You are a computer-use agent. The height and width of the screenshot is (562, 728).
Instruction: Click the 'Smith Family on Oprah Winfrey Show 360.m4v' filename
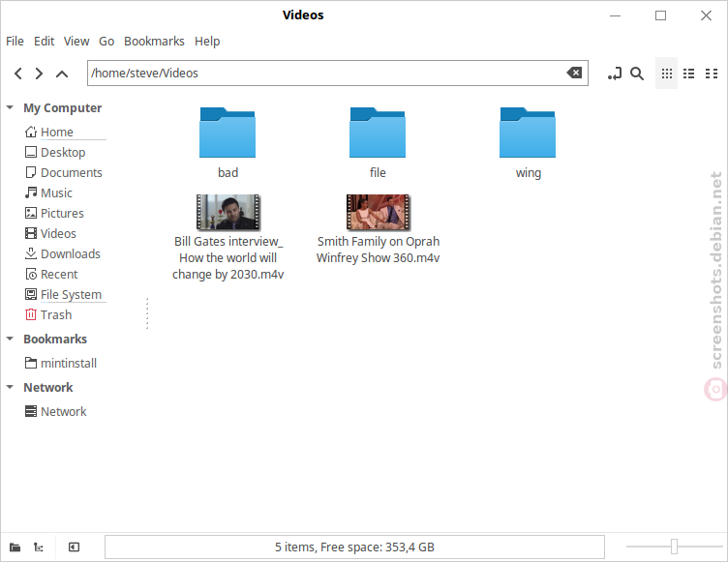click(378, 250)
